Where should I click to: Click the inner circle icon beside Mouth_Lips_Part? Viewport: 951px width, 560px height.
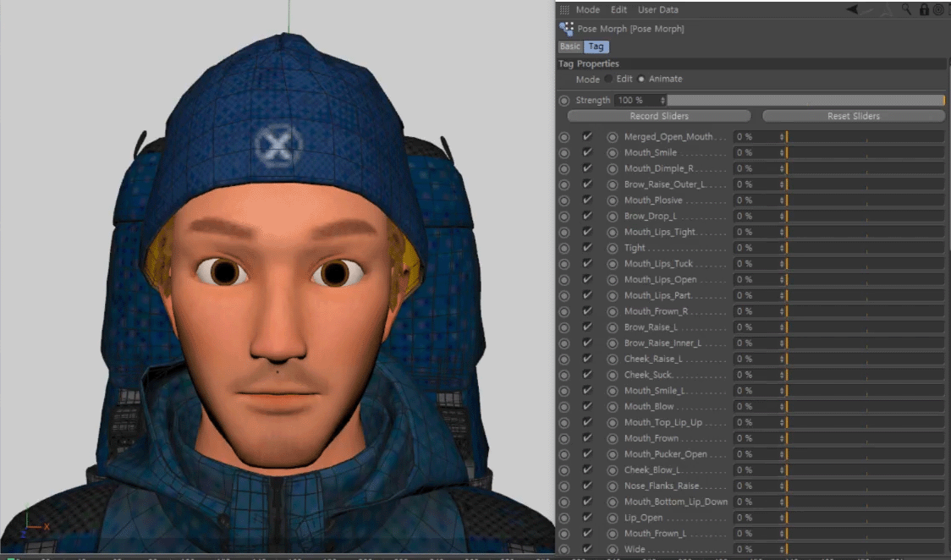point(612,296)
